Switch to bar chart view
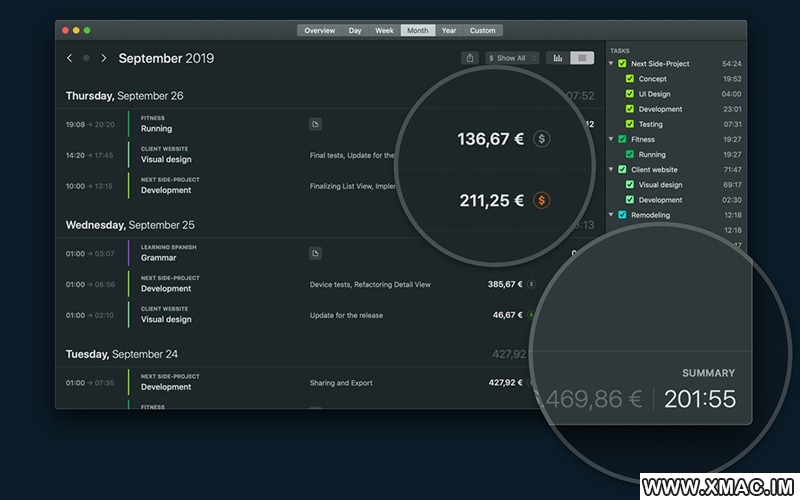 click(x=558, y=58)
